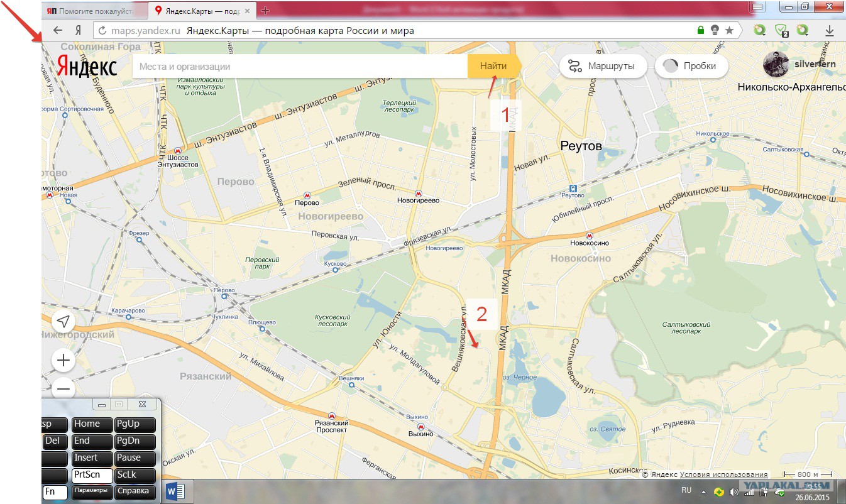Select the Яндекс.Карты tab
The image size is (846, 504).
click(203, 10)
